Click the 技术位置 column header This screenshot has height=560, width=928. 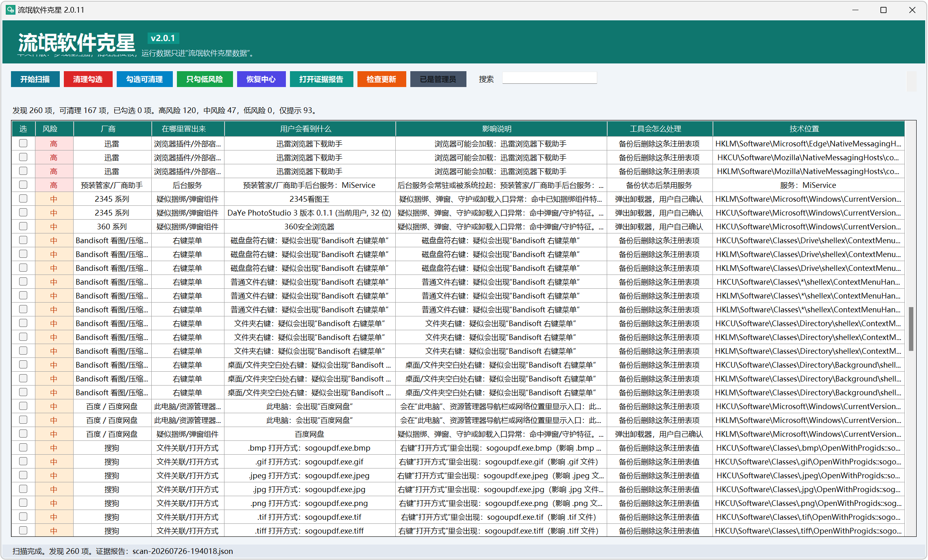pos(808,129)
